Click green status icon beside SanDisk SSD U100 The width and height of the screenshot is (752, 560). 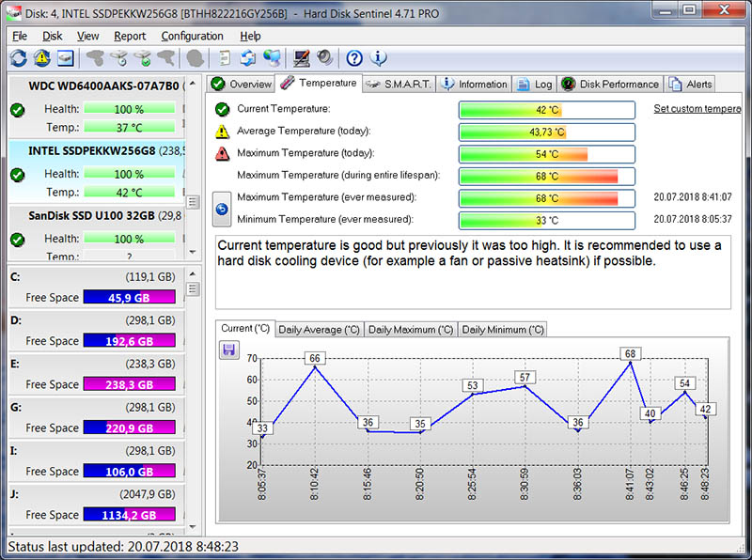pos(18,240)
